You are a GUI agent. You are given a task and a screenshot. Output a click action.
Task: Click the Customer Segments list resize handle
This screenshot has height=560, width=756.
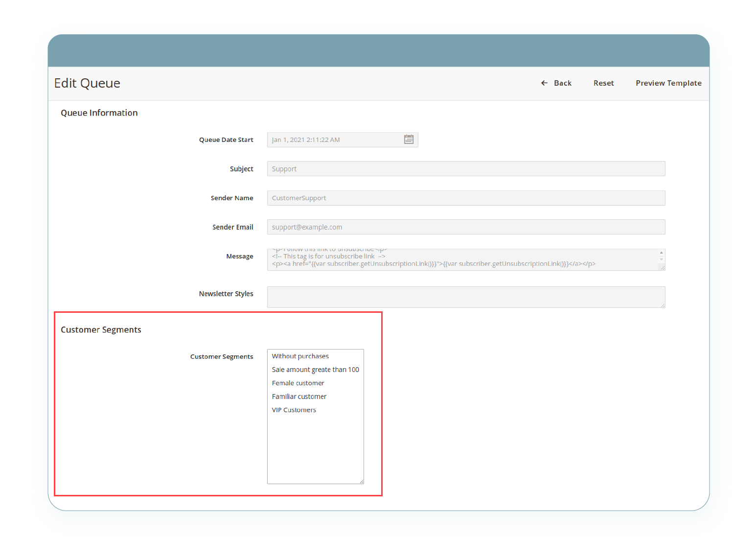point(361,481)
